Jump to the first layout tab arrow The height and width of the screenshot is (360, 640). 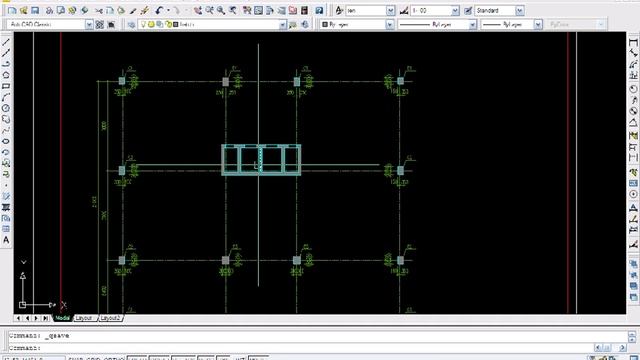[x=18, y=318]
